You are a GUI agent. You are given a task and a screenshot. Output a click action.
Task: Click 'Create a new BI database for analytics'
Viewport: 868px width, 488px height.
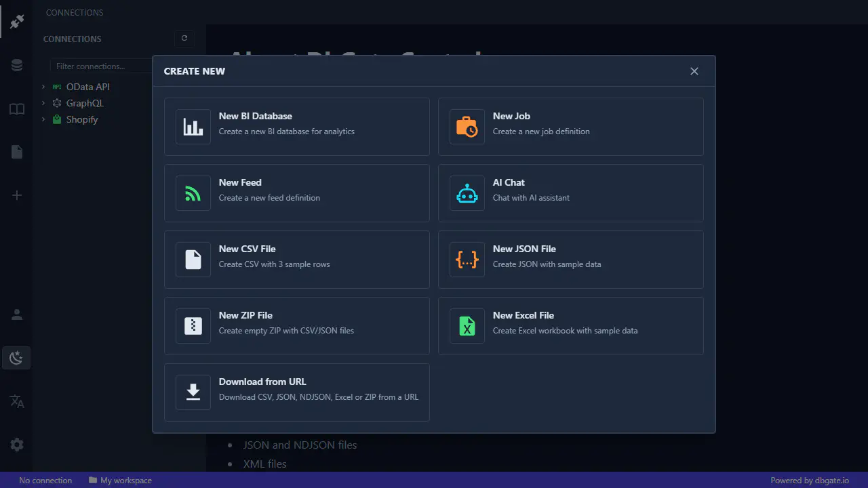287,131
